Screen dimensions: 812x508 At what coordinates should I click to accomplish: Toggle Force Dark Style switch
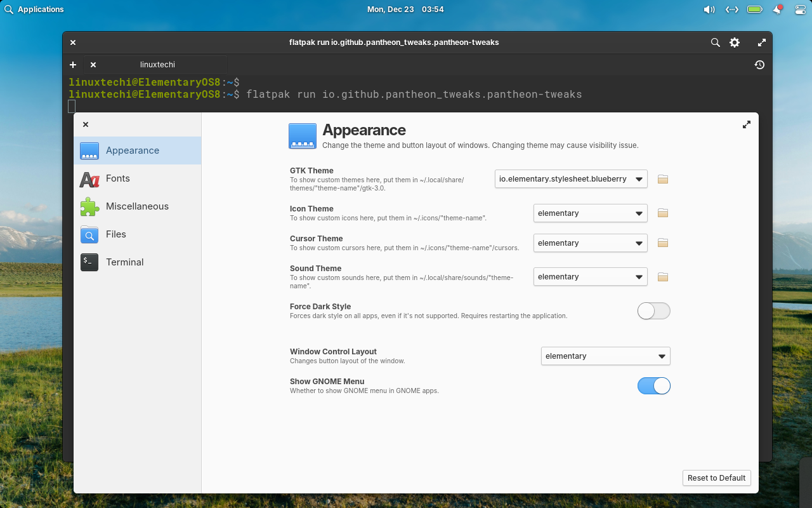coord(654,311)
